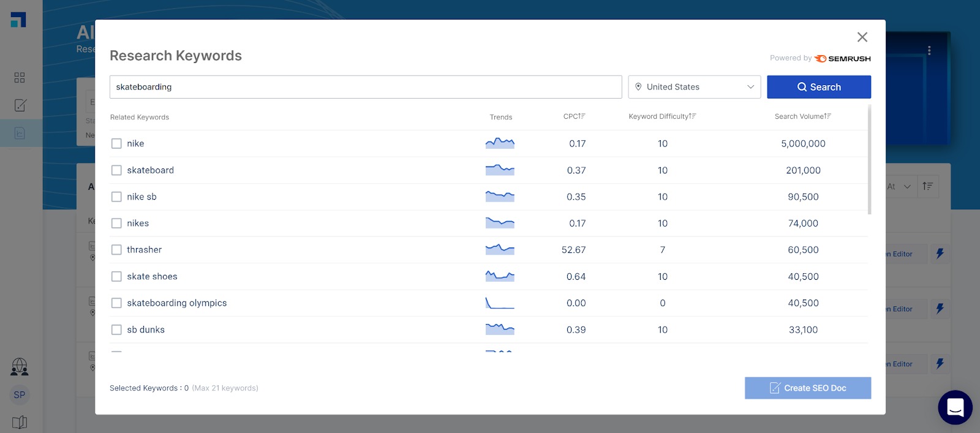Click the skateboarding keyword input field

coord(365,87)
